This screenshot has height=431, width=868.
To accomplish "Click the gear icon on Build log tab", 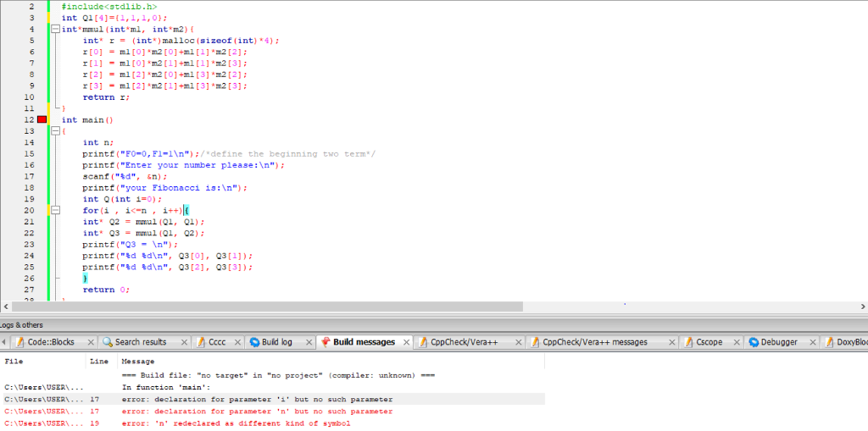I will [x=254, y=342].
